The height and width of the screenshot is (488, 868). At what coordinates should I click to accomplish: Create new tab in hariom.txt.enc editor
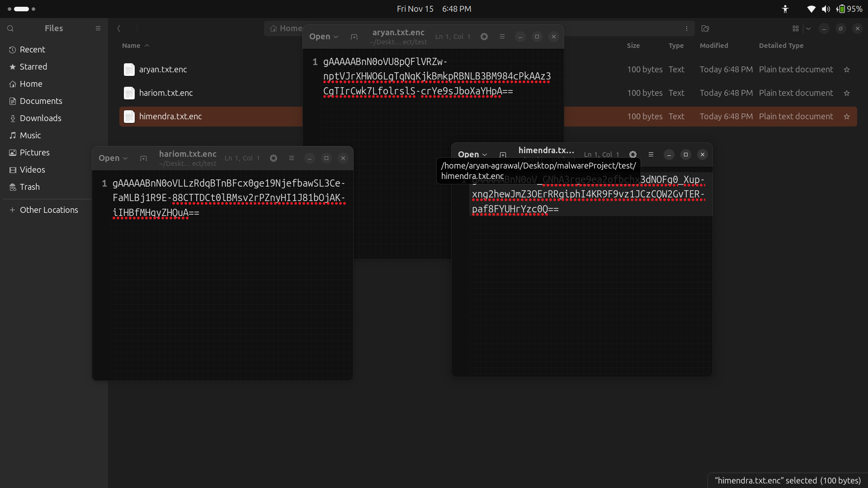pos(143,159)
